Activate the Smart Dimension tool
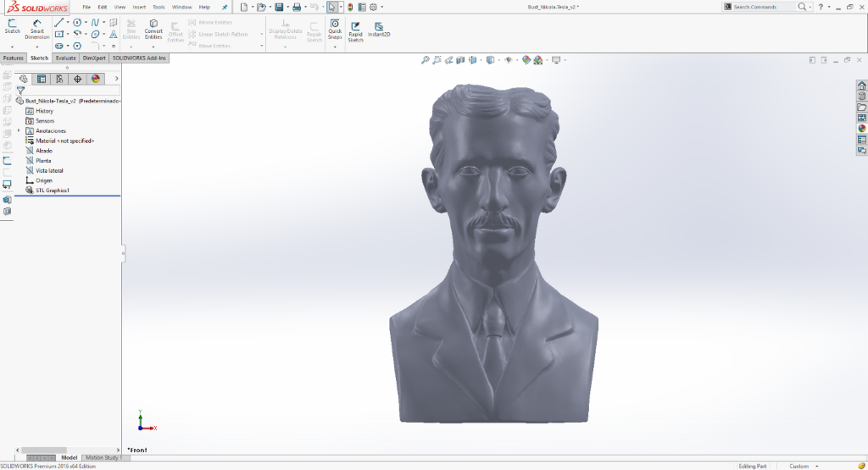Image resolution: width=868 pixels, height=470 pixels. (x=37, y=30)
